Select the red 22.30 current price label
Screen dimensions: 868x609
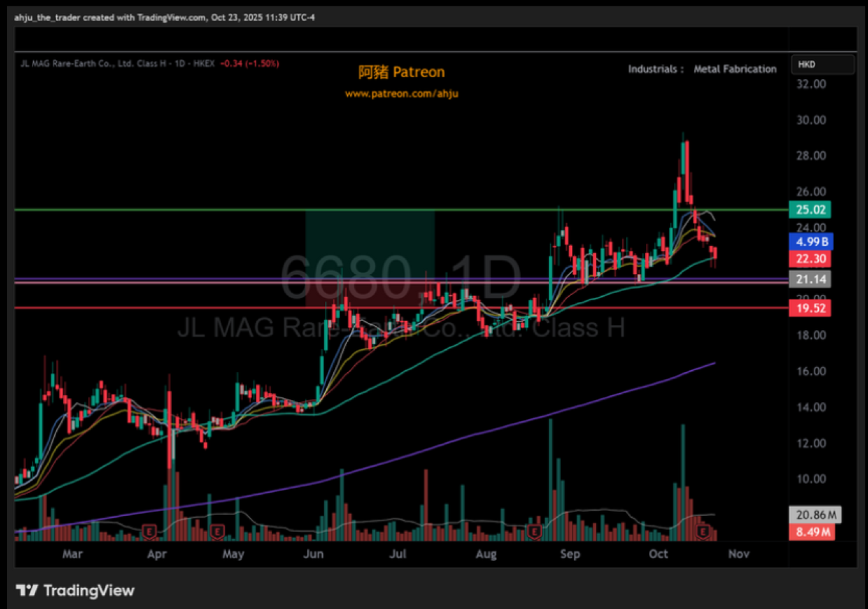[x=811, y=259]
